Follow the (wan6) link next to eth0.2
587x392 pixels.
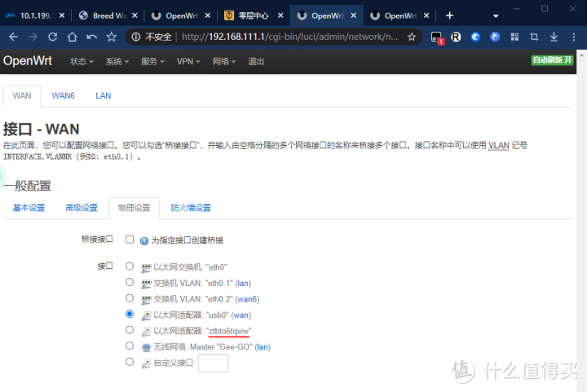pyautogui.click(x=248, y=299)
